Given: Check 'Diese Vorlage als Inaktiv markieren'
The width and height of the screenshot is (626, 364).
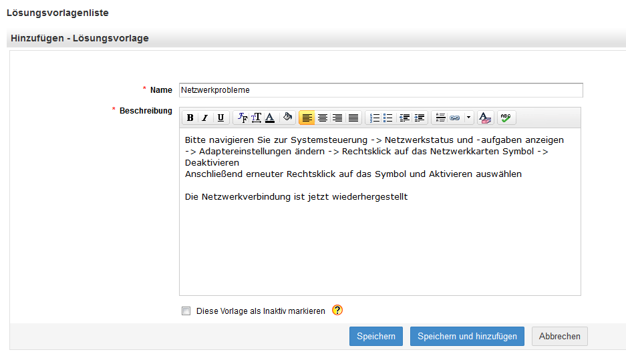Looking at the screenshot, I should click(x=186, y=311).
